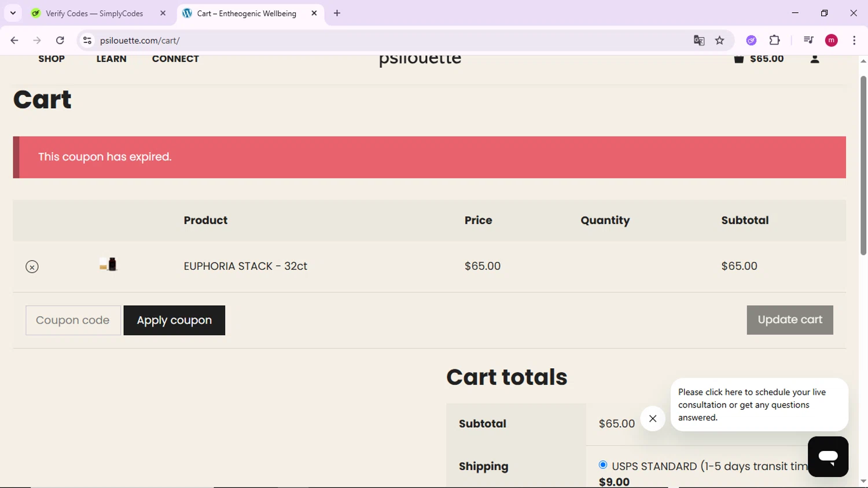
Task: Close the Cart Entheogenic Wellbeing tab
Action: 314,13
